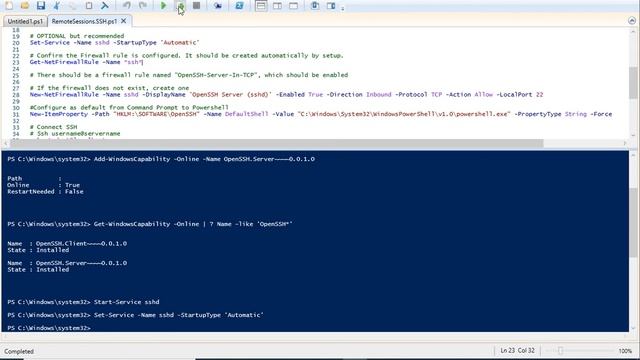Click the OpenSSH.Client name output line
640x360 pixels.
click(67, 243)
